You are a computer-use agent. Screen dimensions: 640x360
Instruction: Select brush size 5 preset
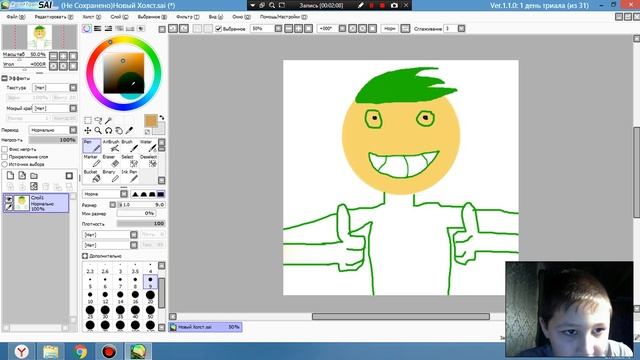(x=90, y=282)
